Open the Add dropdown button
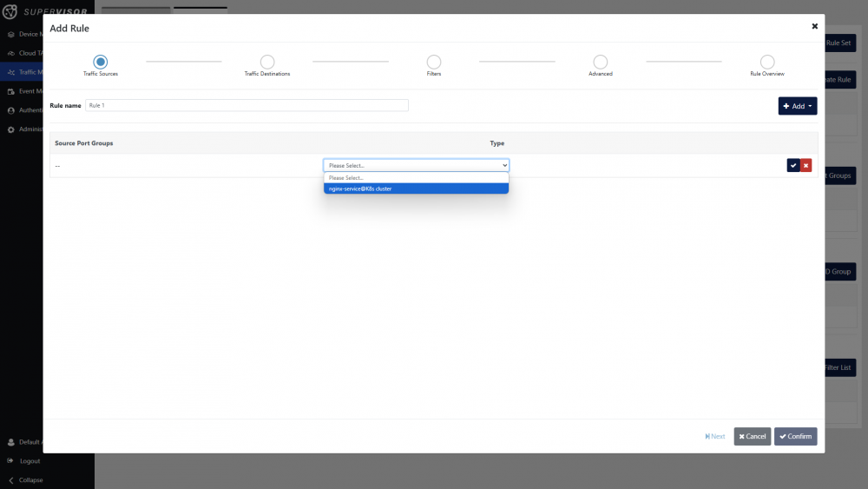This screenshot has height=489, width=868. pos(797,106)
